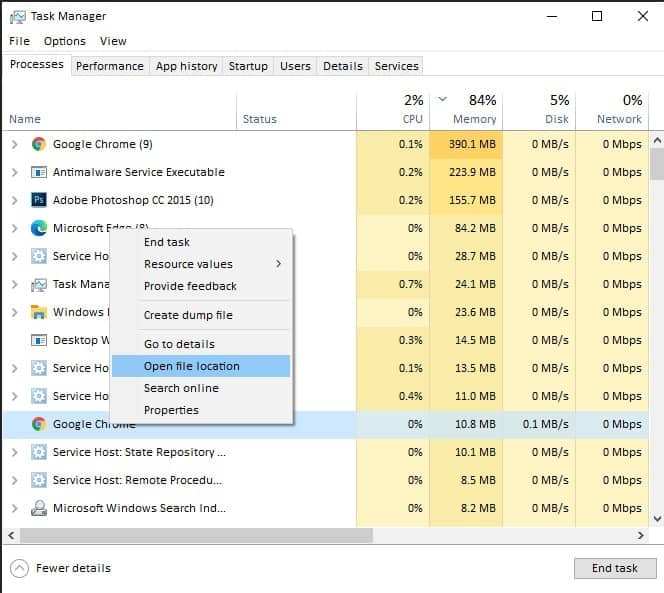Sort by the Disk column header

(539, 109)
